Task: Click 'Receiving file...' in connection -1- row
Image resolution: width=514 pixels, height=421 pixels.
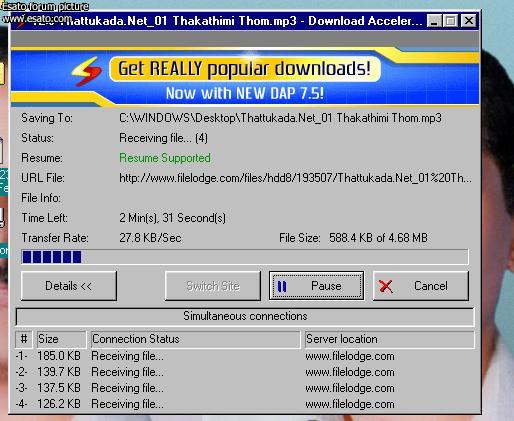Action: [128, 356]
